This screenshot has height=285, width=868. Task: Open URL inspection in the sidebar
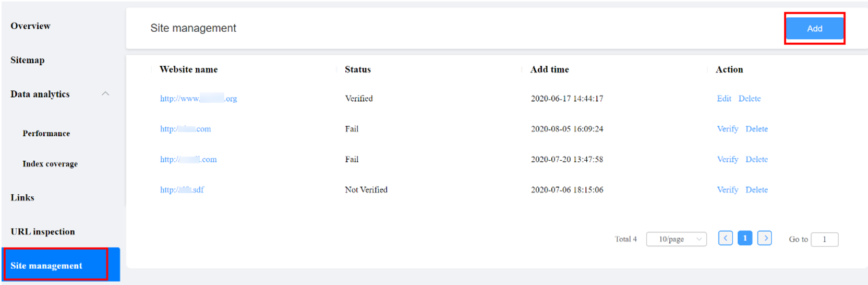43,232
